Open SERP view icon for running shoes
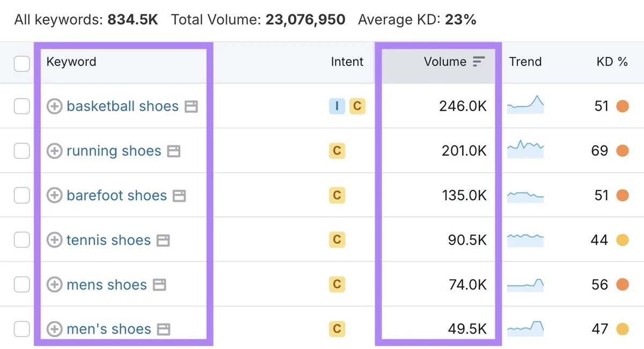This screenshot has width=644, height=349. (173, 151)
